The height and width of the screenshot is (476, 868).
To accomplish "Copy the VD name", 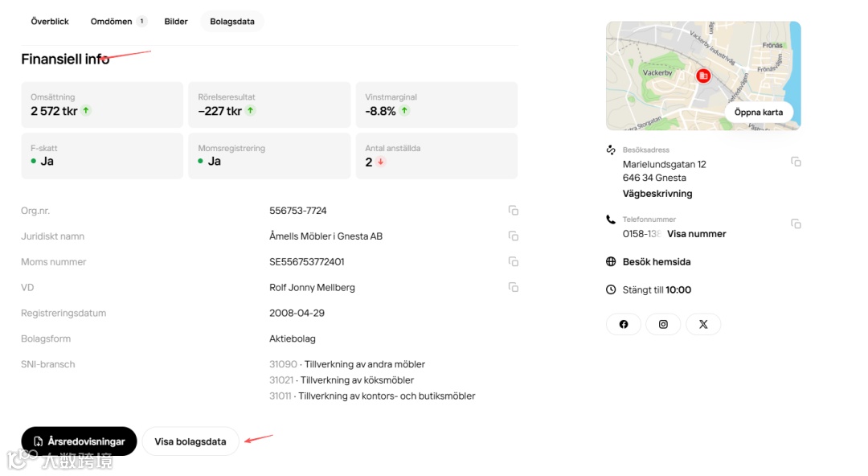I will (513, 288).
